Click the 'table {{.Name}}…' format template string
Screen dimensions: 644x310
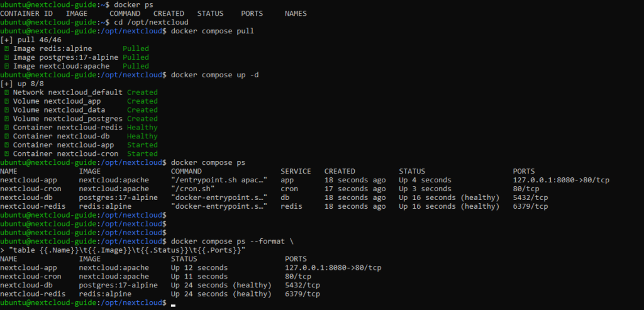(127, 250)
